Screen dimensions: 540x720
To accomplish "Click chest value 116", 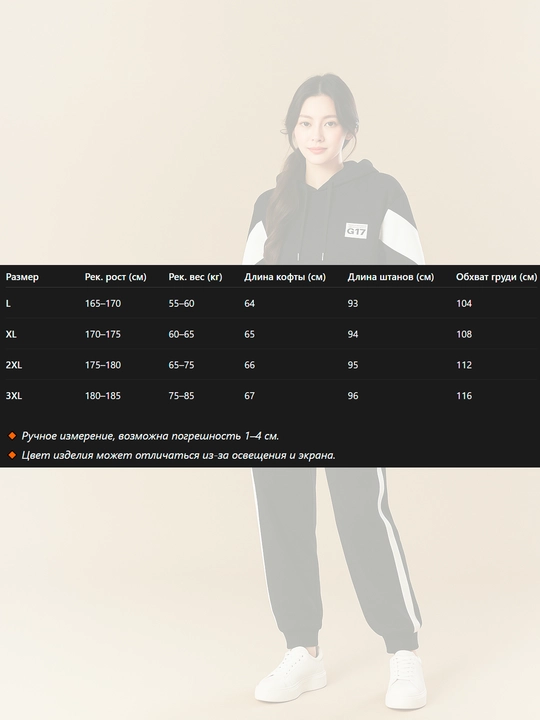I will point(464,396).
